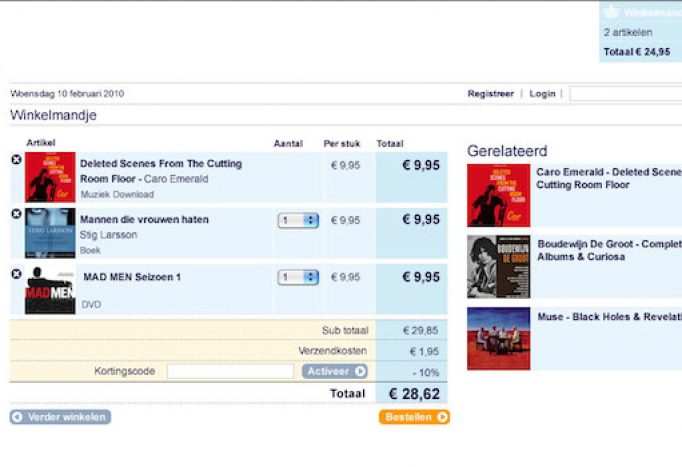Viewport: 682px width, 467px height.
Task: Click the MAD MEN DVD cover image
Action: pyautogui.click(x=50, y=290)
